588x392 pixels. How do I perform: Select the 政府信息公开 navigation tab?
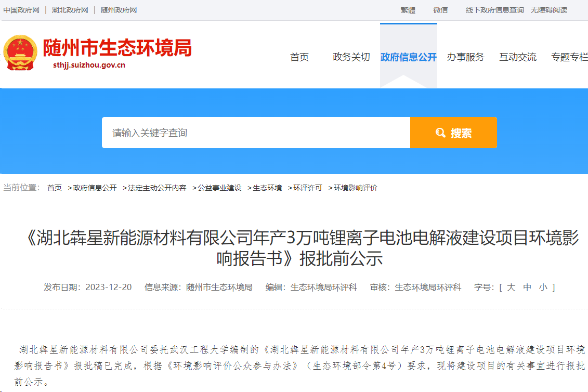pos(409,57)
